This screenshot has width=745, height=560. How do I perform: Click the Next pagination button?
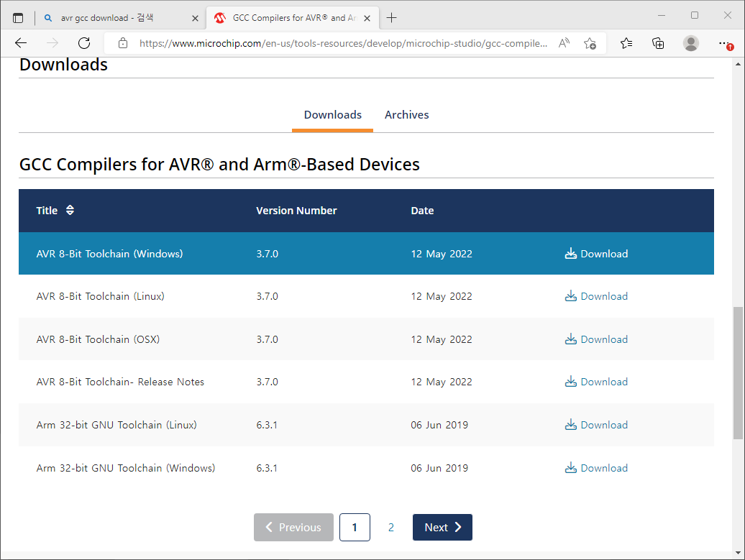[442, 527]
